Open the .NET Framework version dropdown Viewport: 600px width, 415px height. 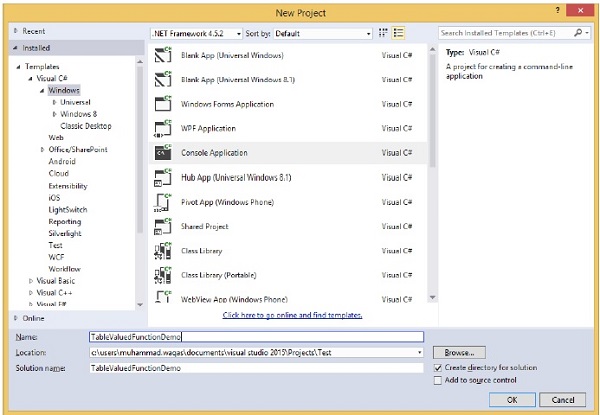point(195,33)
